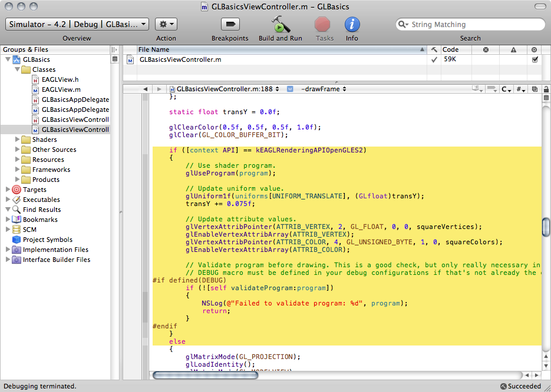Expand the Resources folder
Viewport: 551px width, 392px height.
pos(17,160)
